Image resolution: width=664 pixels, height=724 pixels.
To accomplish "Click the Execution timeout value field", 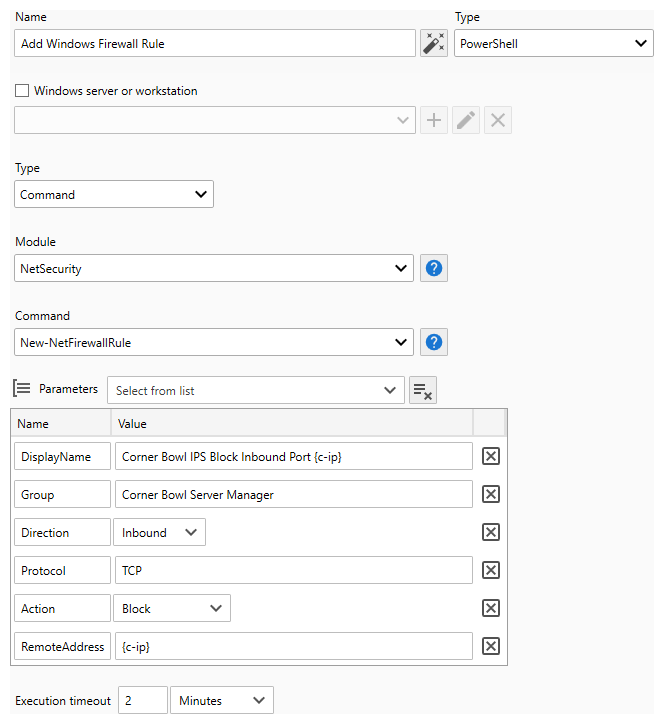I will (x=143, y=700).
